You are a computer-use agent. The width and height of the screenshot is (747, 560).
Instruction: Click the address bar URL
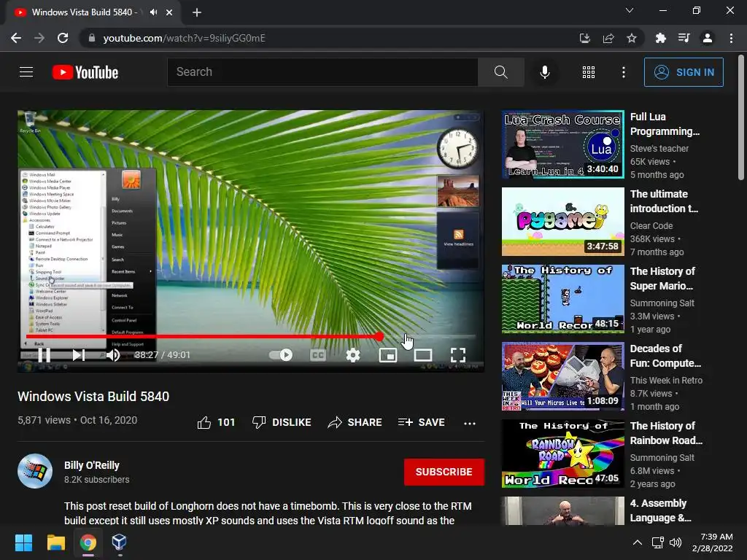tap(184, 38)
